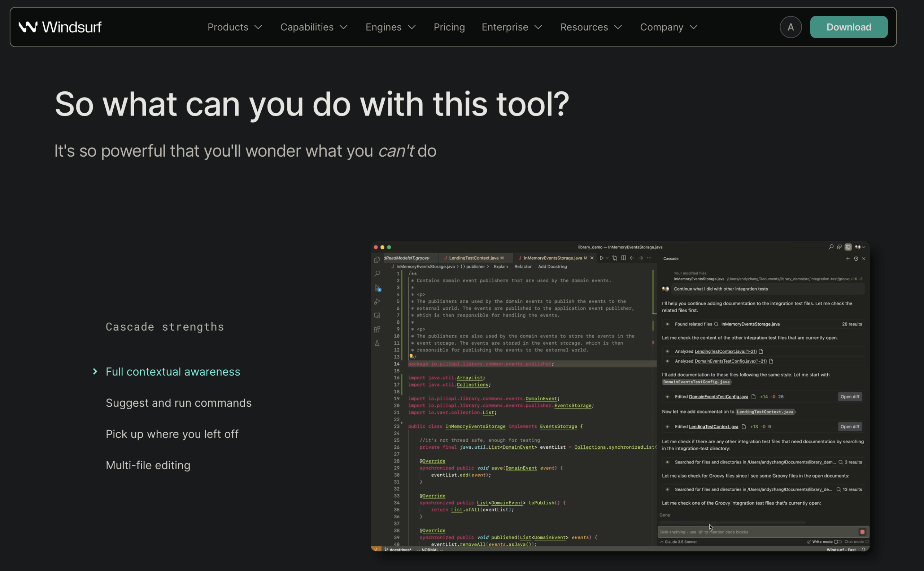Toggle the highlighted Cascade icon in title bar
This screenshot has width=924, height=571.
pyautogui.click(x=848, y=247)
